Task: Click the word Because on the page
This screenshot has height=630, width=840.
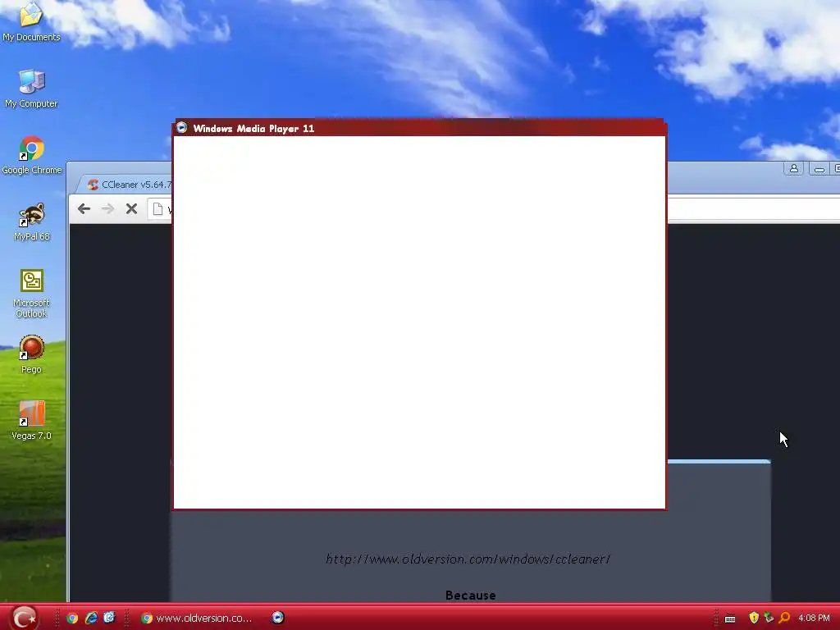Action: [470, 596]
